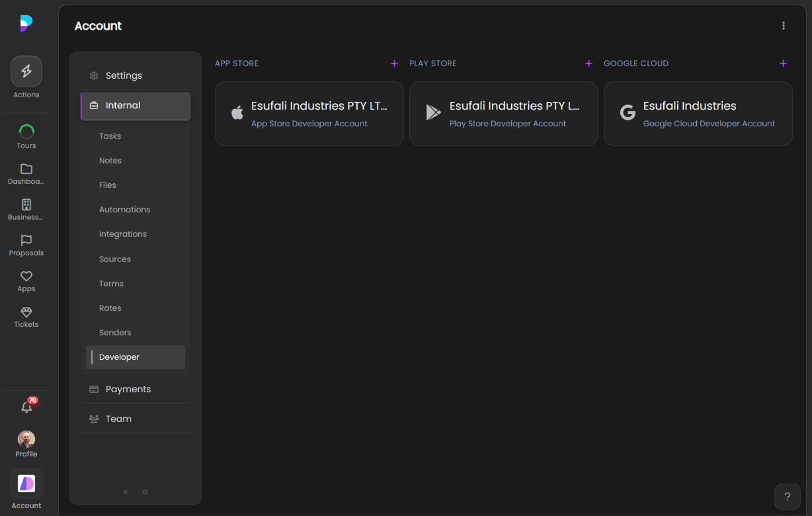
Task: Open the App Store Developer Account card
Action: (309, 114)
